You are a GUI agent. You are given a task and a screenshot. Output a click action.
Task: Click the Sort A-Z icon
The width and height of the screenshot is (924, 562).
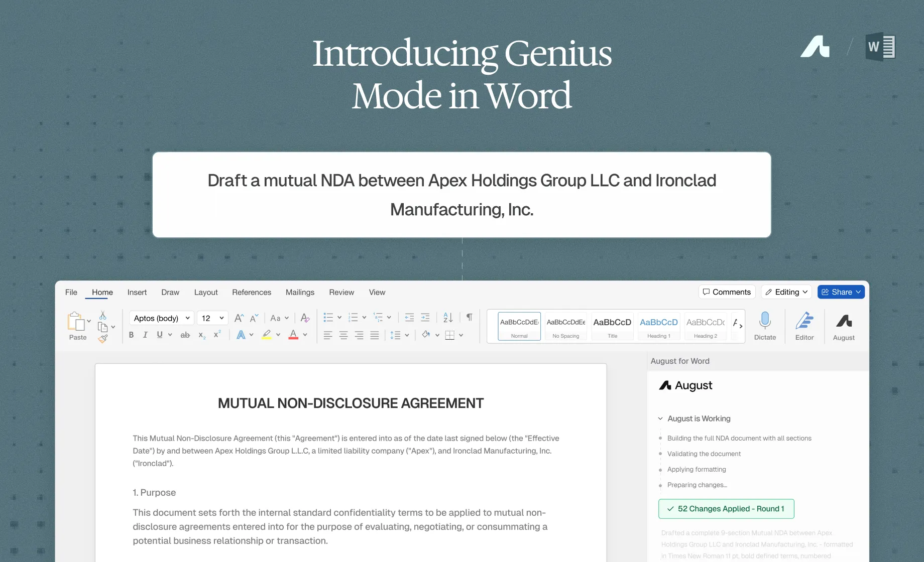[448, 318]
